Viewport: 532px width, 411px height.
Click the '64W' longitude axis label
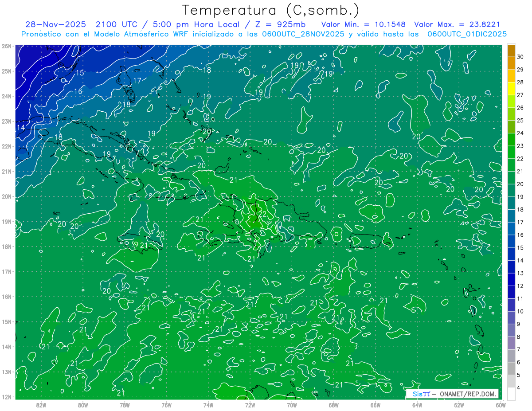pos(417,405)
